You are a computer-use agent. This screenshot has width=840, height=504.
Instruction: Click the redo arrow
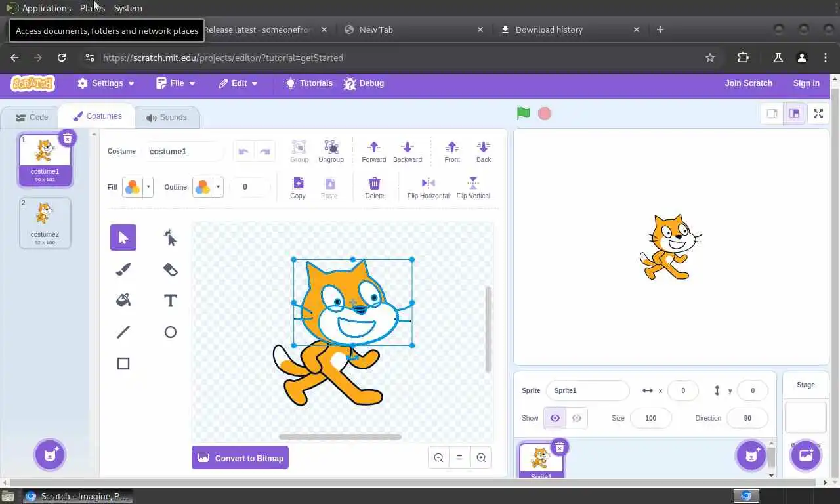click(x=264, y=152)
